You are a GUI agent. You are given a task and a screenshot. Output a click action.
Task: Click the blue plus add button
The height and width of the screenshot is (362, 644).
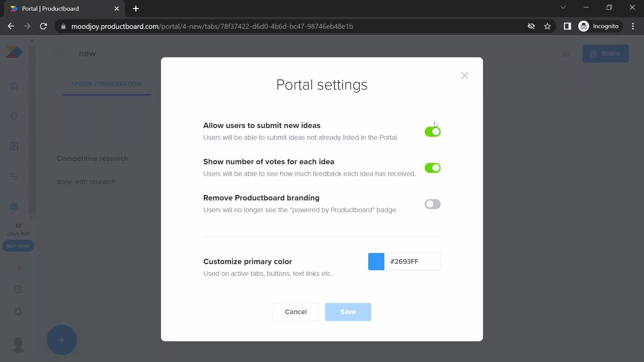point(62,340)
